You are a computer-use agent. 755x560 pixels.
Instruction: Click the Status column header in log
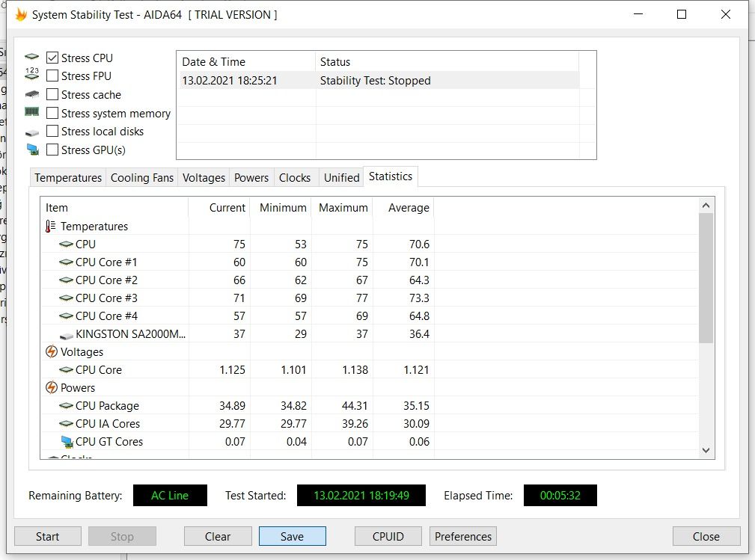click(x=447, y=61)
